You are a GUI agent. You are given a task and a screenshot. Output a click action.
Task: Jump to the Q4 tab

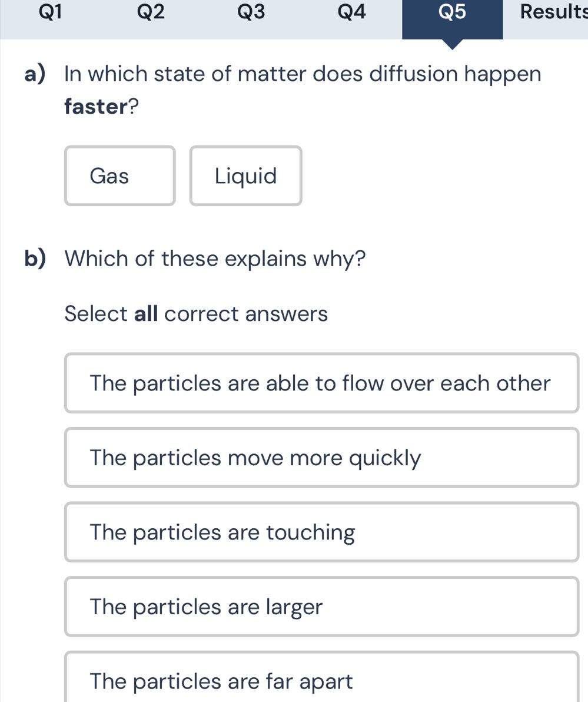click(x=352, y=12)
